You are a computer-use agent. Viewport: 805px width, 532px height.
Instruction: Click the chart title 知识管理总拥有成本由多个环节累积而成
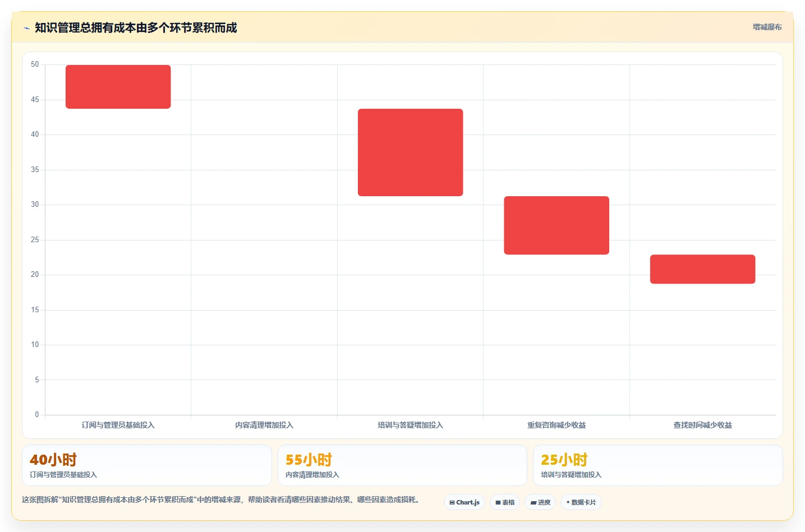tap(136, 28)
